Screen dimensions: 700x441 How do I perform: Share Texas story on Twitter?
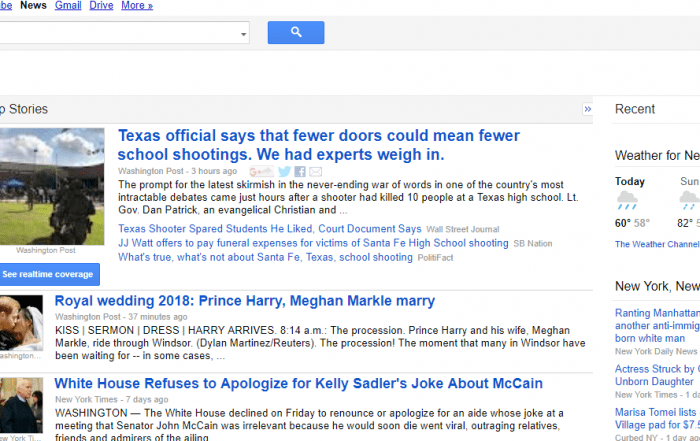[x=284, y=172]
